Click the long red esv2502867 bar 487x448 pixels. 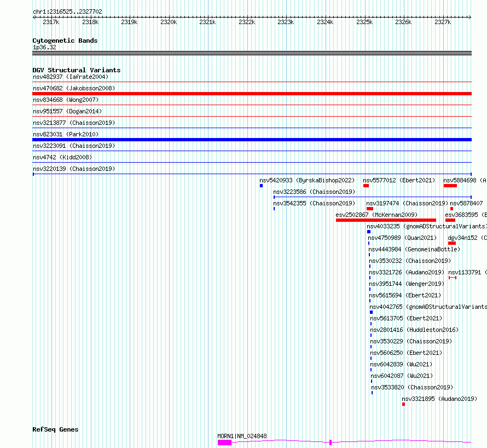(x=386, y=220)
